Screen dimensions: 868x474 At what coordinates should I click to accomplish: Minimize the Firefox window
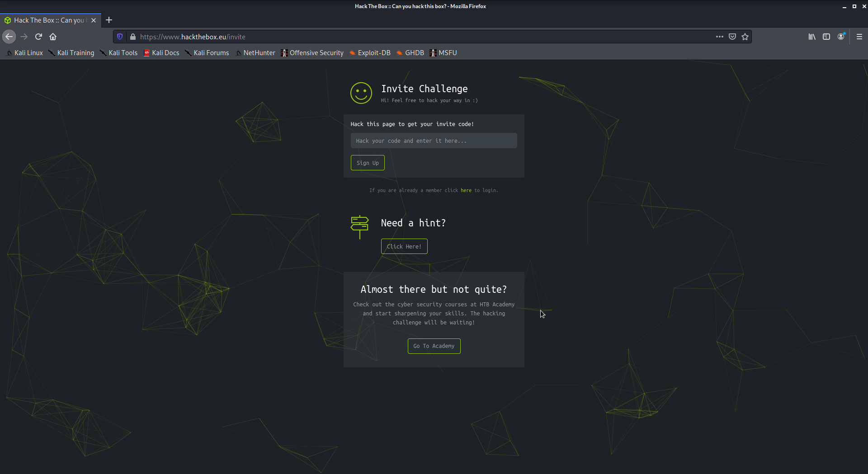click(x=844, y=6)
